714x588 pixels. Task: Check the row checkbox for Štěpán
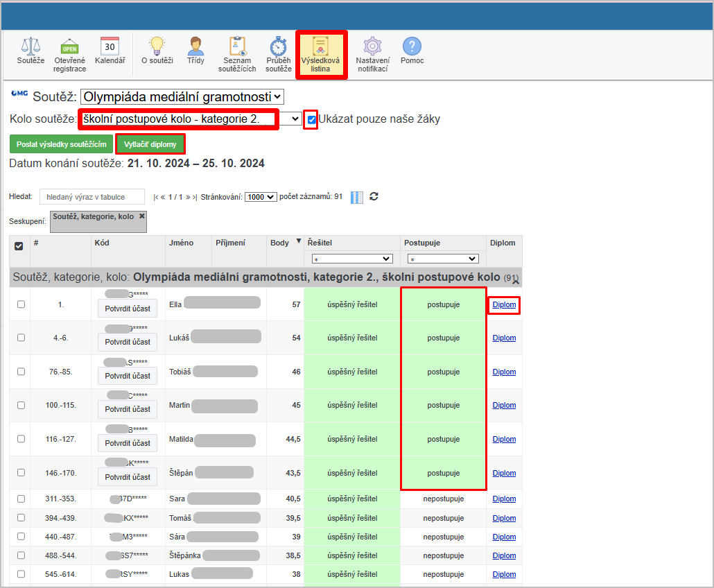coord(21,473)
